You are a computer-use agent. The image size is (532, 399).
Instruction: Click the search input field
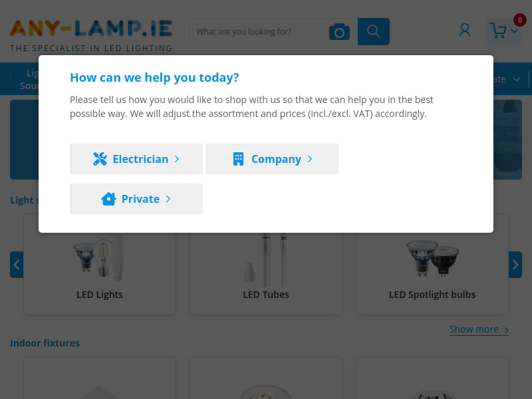258,31
